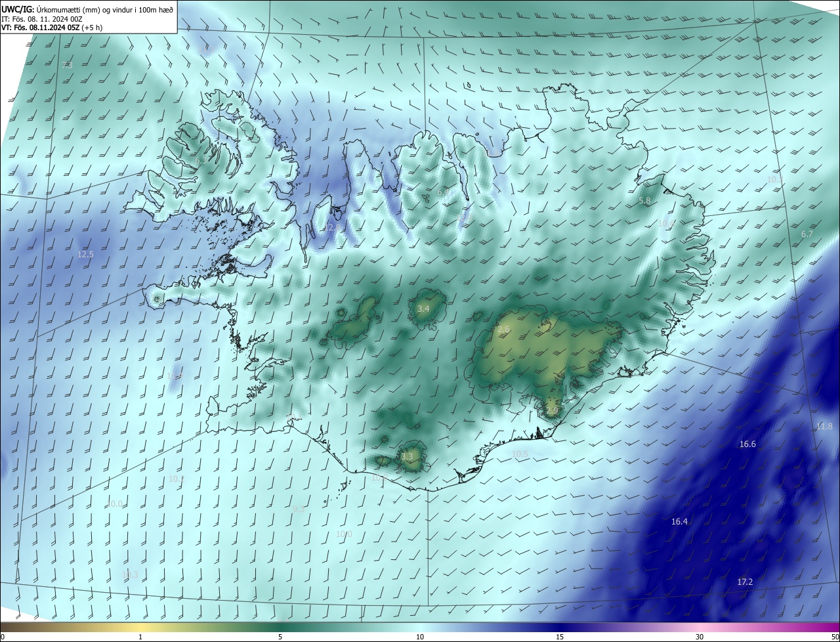Click the 10.5 value off the south coast
This screenshot has width=840, height=642.
tap(520, 454)
